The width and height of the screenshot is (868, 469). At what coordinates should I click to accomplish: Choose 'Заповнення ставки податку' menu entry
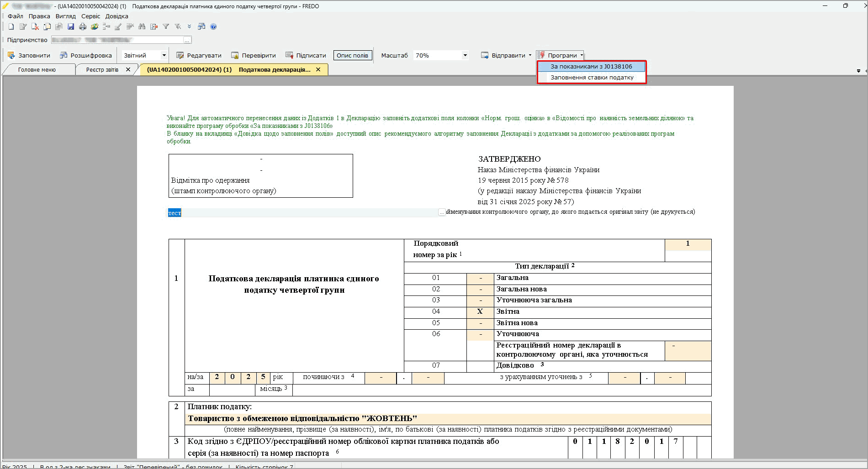coord(592,78)
